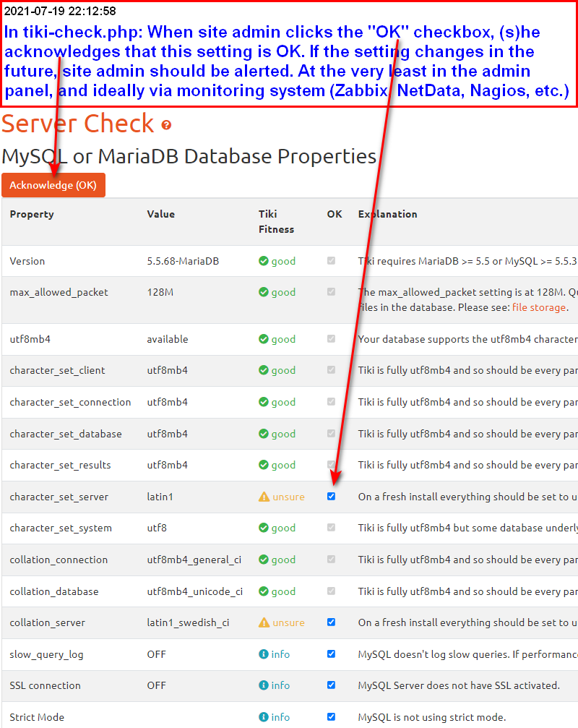Click the character_set_results property name
The width and height of the screenshot is (578, 728).
click(60, 465)
